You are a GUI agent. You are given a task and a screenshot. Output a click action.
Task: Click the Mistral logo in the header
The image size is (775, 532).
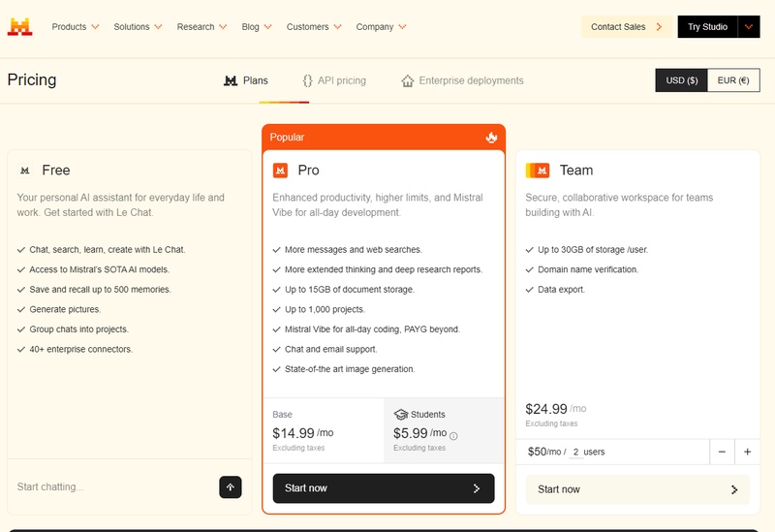click(19, 27)
